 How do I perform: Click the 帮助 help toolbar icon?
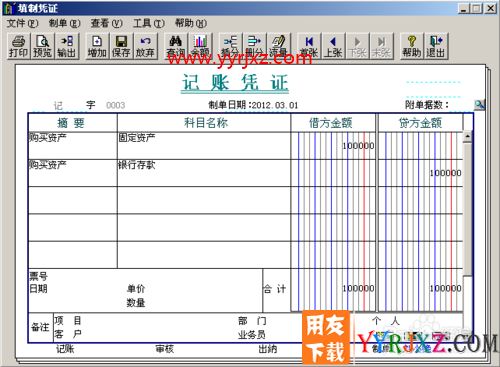[412, 46]
